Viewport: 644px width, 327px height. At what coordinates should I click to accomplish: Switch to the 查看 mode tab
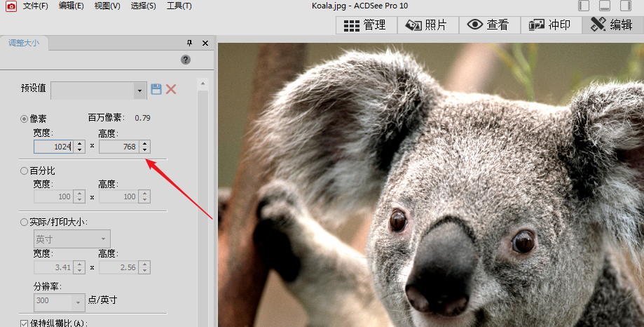[x=489, y=25]
